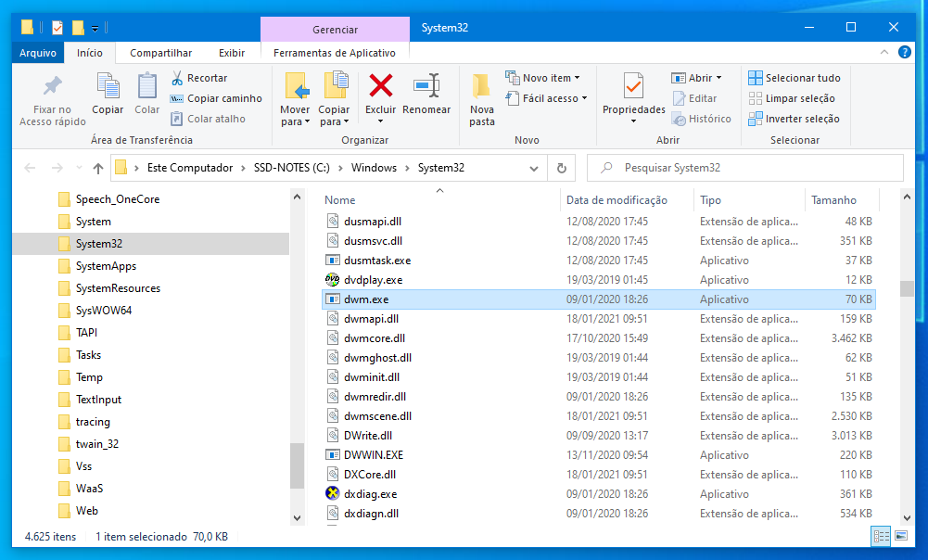Open Propriedades checkmark icon
Viewport: 928px width, 560px height.
pyautogui.click(x=633, y=86)
